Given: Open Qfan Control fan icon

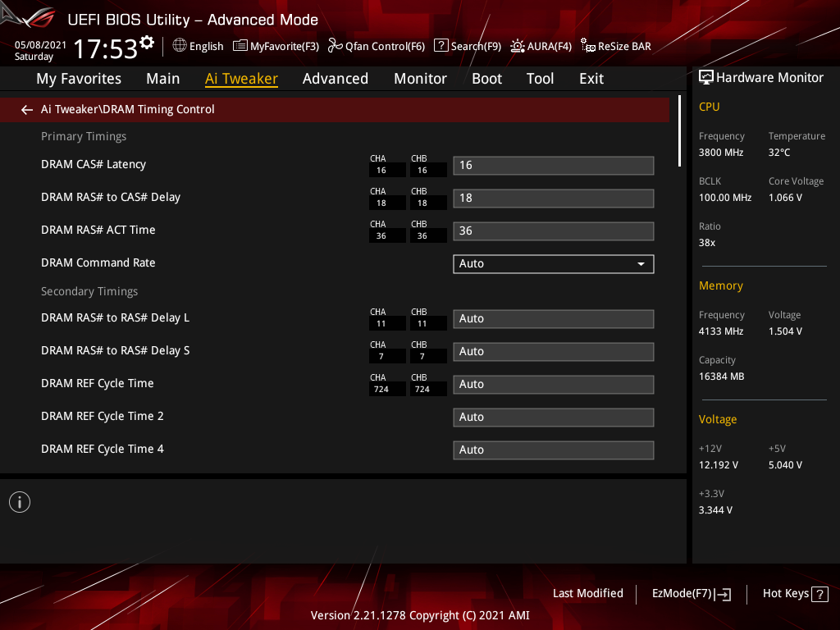Looking at the screenshot, I should pos(335,46).
